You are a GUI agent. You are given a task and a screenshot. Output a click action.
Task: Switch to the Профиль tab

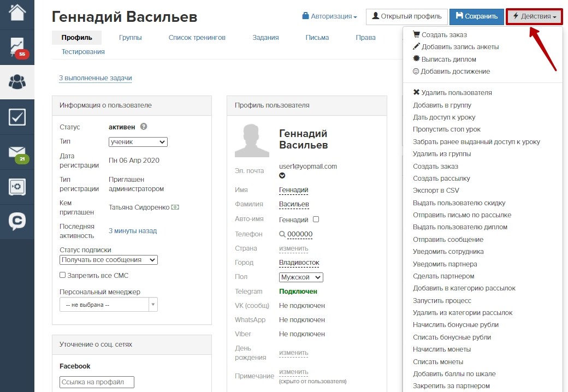77,38
